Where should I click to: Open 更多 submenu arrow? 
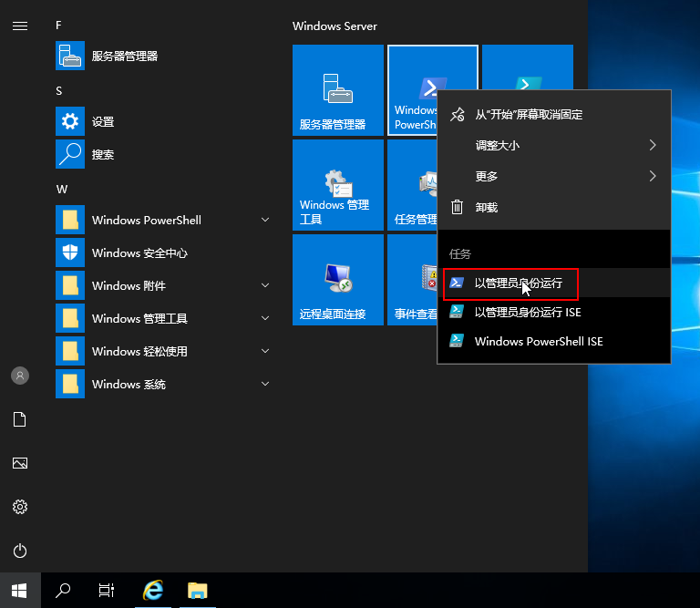point(653,176)
